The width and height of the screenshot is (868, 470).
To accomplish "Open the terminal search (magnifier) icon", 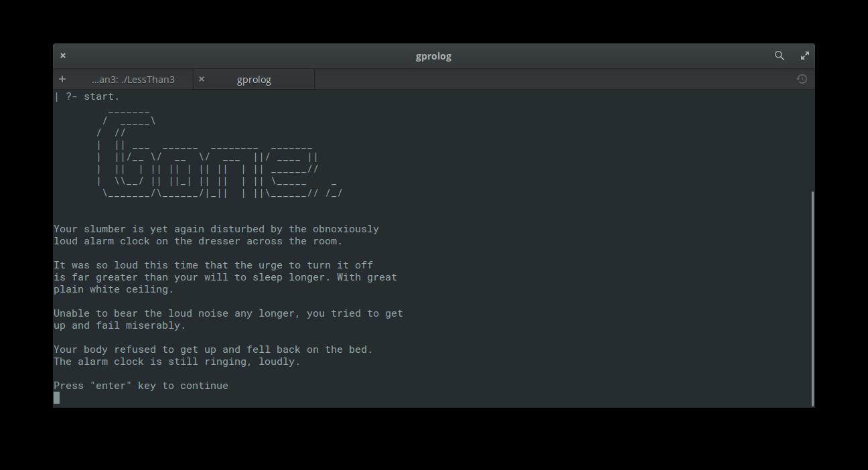I will pyautogui.click(x=779, y=56).
